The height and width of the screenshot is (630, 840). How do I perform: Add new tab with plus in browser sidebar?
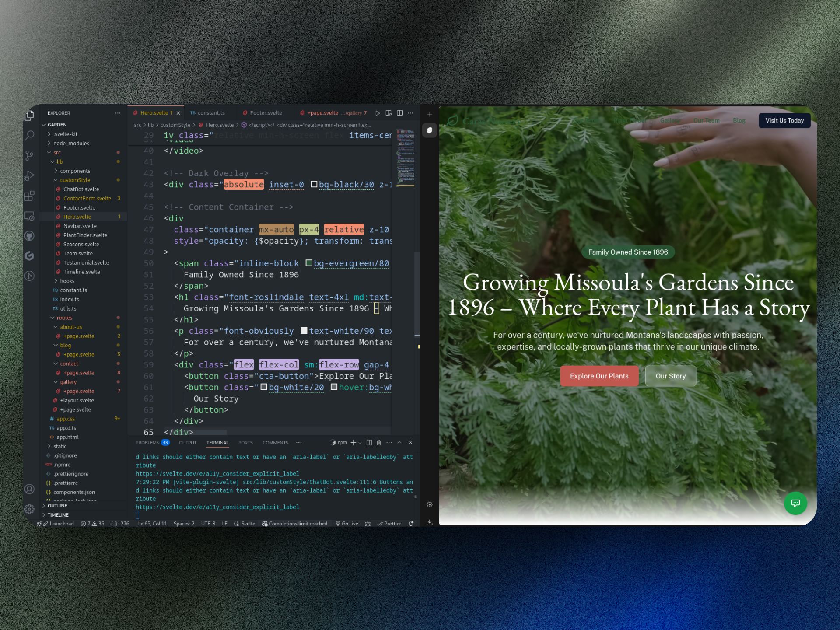click(430, 115)
